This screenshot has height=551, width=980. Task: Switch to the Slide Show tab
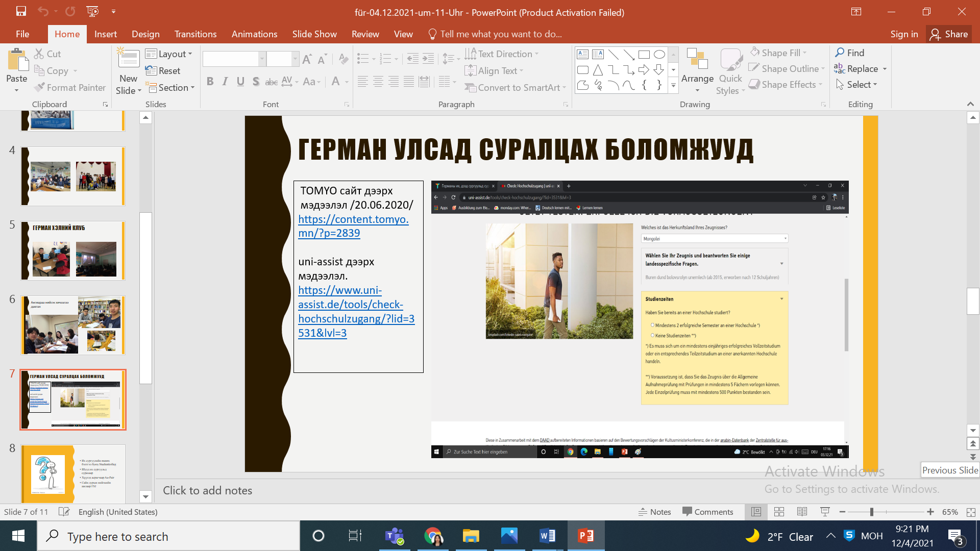tap(314, 34)
